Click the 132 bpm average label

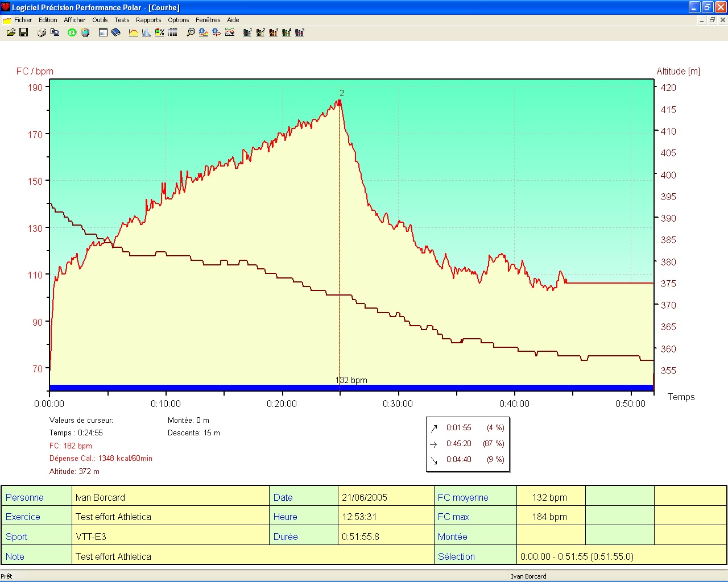(351, 380)
